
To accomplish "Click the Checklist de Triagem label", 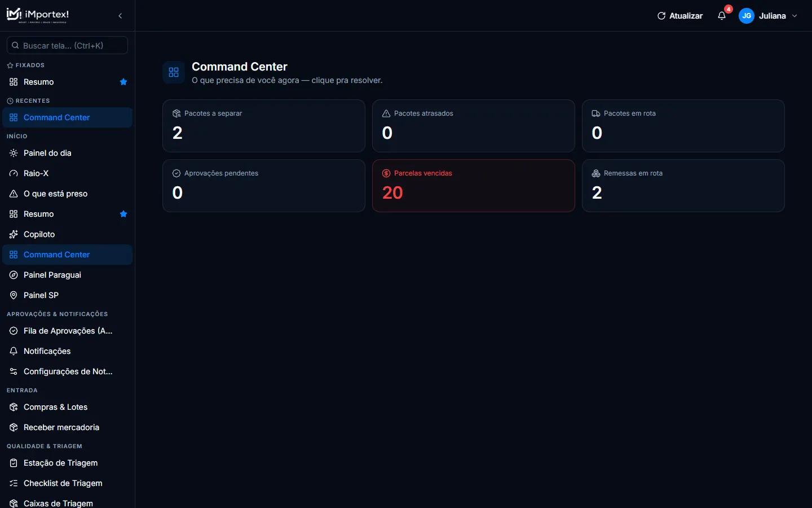I will (63, 483).
